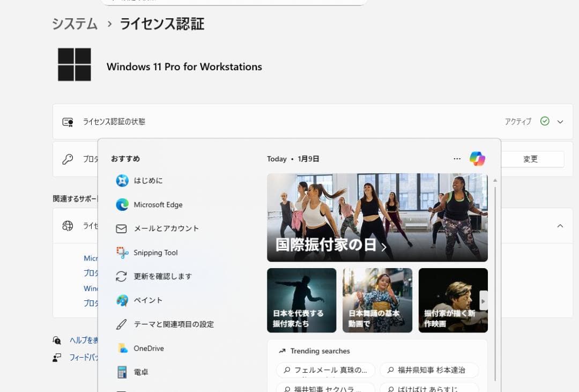Launch Microsoft Edge from the suggestions list

158,205
